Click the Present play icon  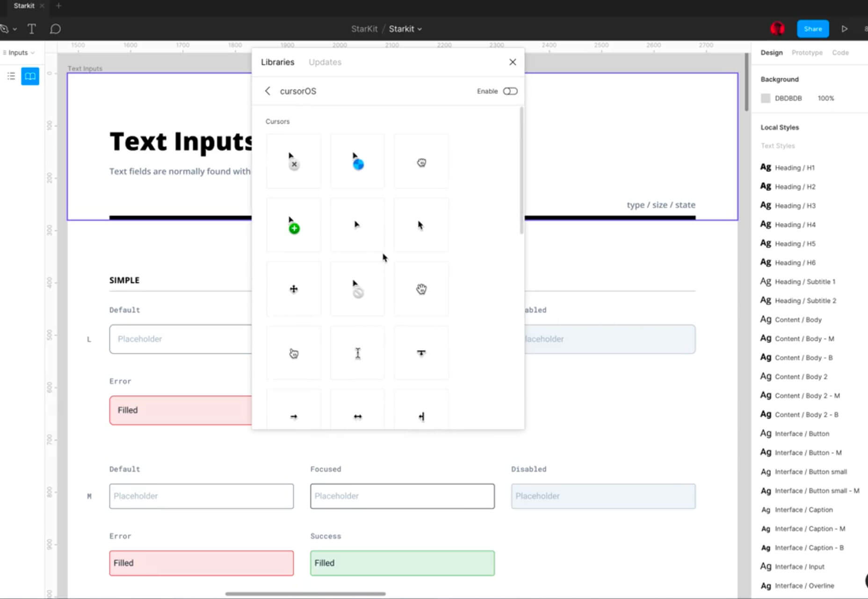click(844, 29)
